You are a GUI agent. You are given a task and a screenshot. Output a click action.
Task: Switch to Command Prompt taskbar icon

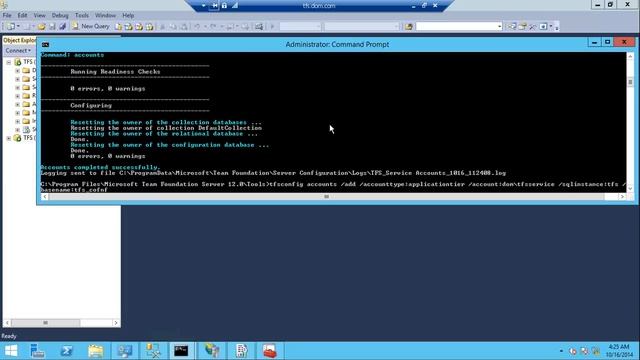point(181,351)
